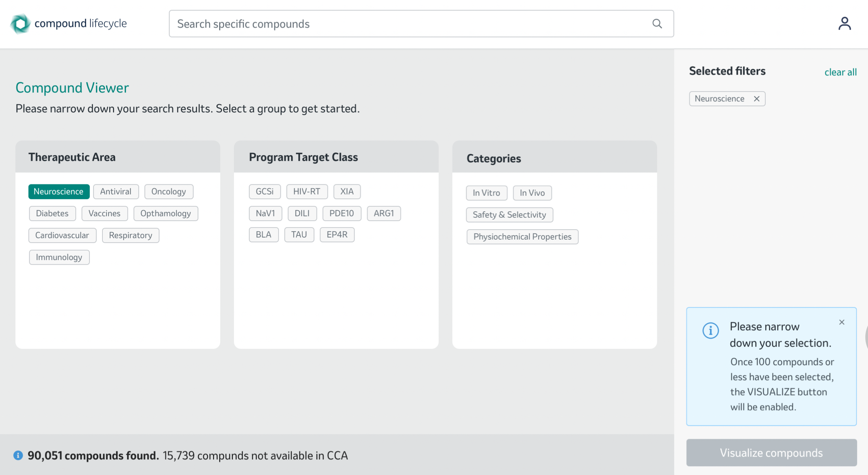The width and height of the screenshot is (868, 475).
Task: Toggle the PDE10 target class chip
Action: 341,213
